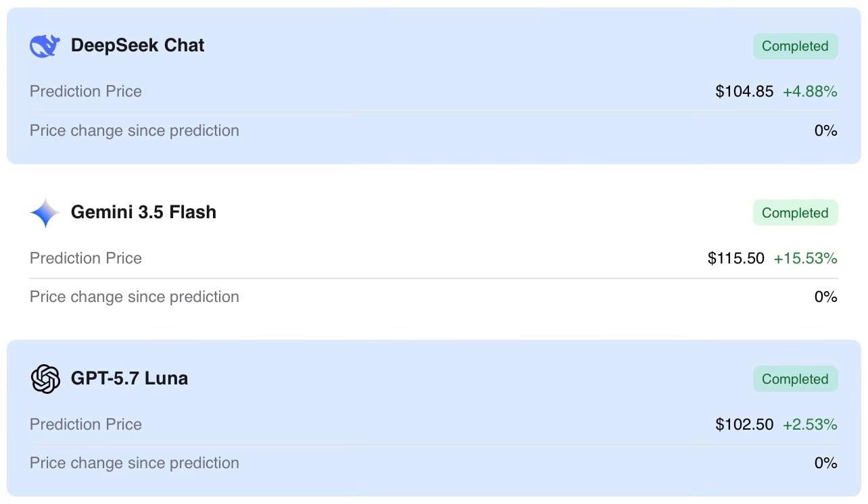The height and width of the screenshot is (504, 868).
Task: Click the +2.53% green percentage
Action: tap(810, 424)
